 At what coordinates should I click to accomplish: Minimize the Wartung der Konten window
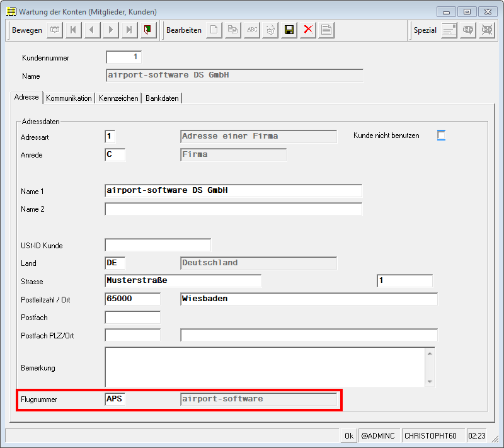pyautogui.click(x=446, y=11)
